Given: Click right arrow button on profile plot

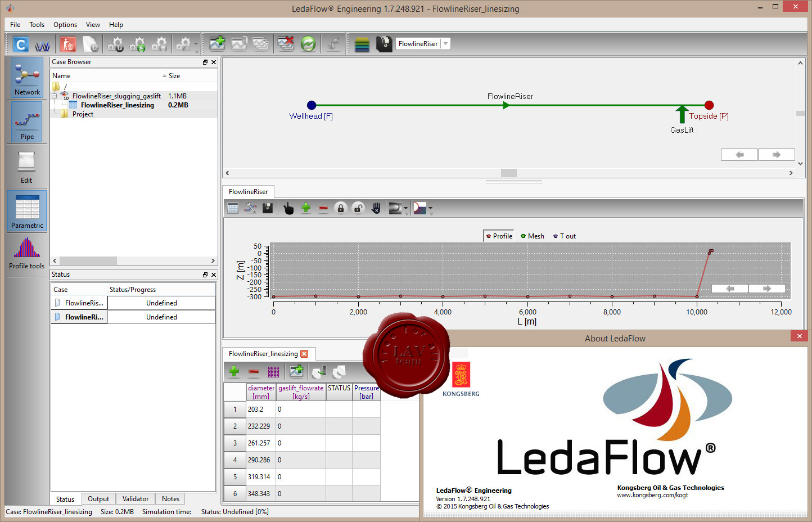Looking at the screenshot, I should (x=766, y=289).
